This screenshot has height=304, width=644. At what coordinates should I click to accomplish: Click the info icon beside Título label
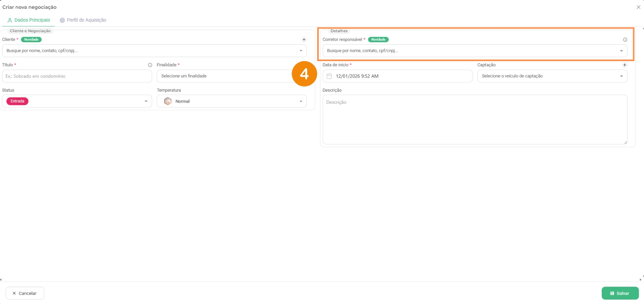click(150, 65)
